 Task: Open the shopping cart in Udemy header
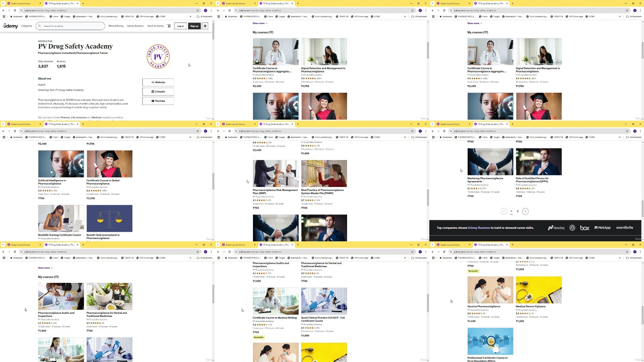pos(169,26)
